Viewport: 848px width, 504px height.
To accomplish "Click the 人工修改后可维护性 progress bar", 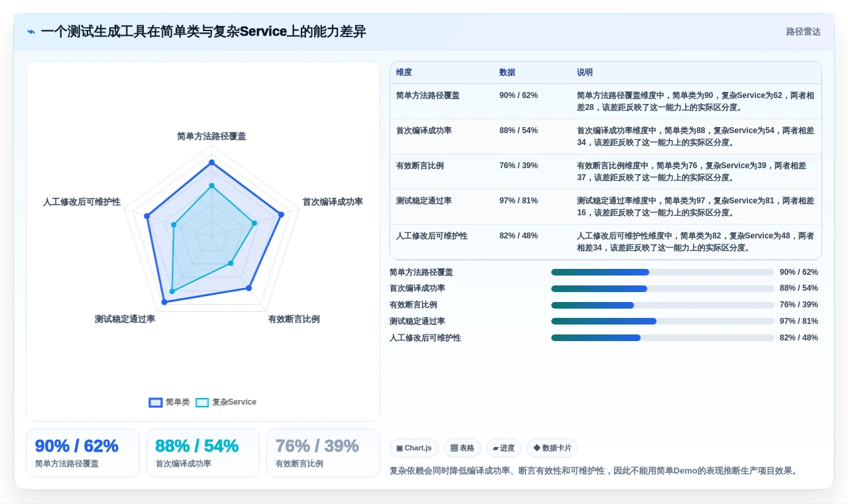I will (662, 338).
